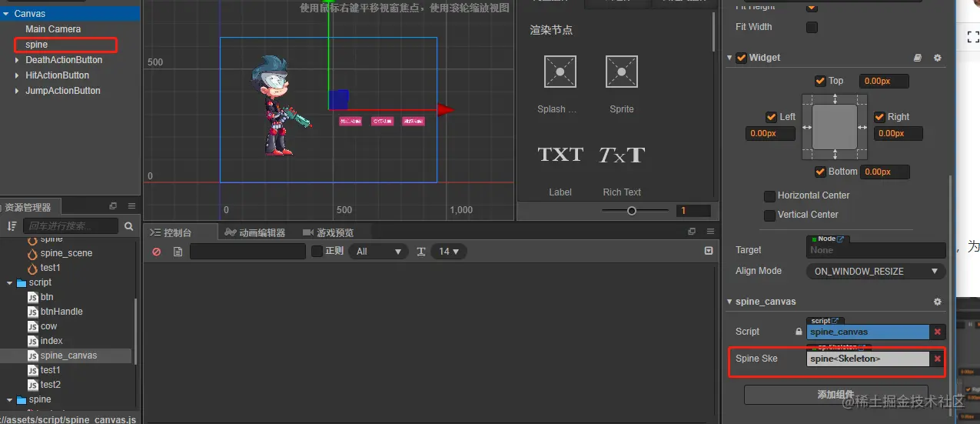Viewport: 980px width, 424px height.
Task: Select the Label TXT node icon
Action: click(560, 155)
